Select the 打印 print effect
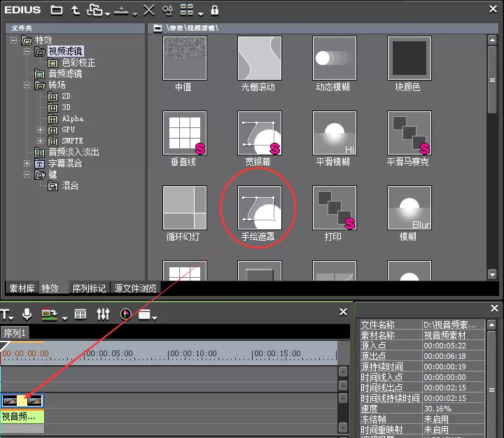 pos(335,208)
